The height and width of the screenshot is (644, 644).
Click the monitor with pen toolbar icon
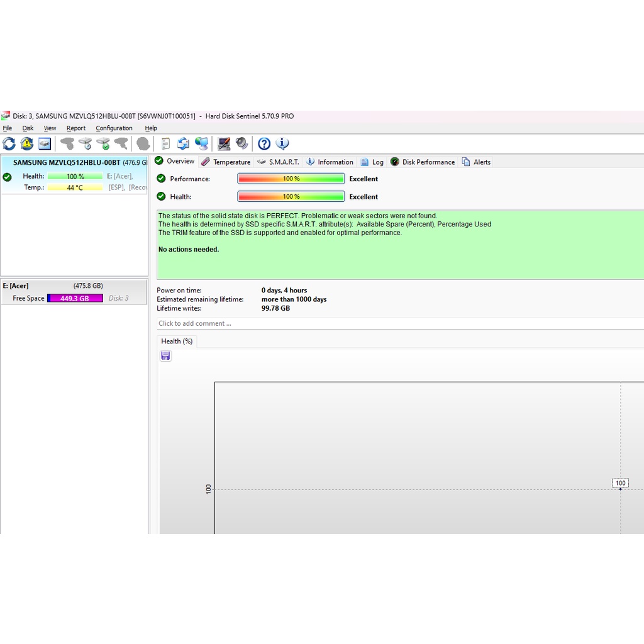(224, 144)
